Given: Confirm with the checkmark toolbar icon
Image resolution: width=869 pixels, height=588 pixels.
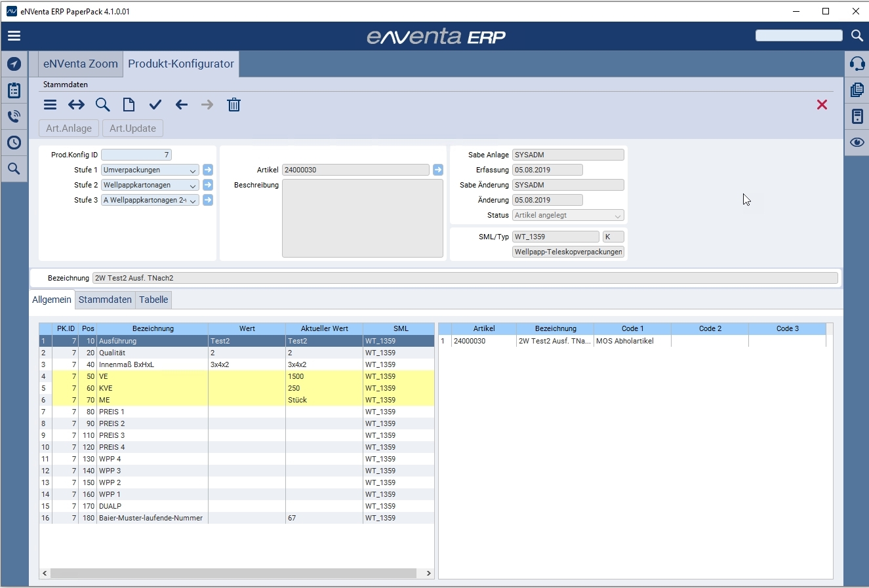Looking at the screenshot, I should 155,105.
